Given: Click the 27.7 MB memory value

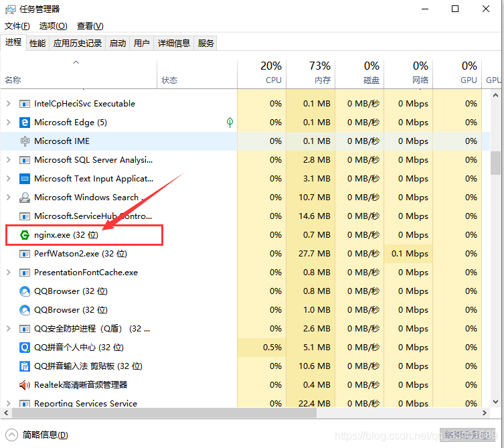Looking at the screenshot, I should point(315,254).
